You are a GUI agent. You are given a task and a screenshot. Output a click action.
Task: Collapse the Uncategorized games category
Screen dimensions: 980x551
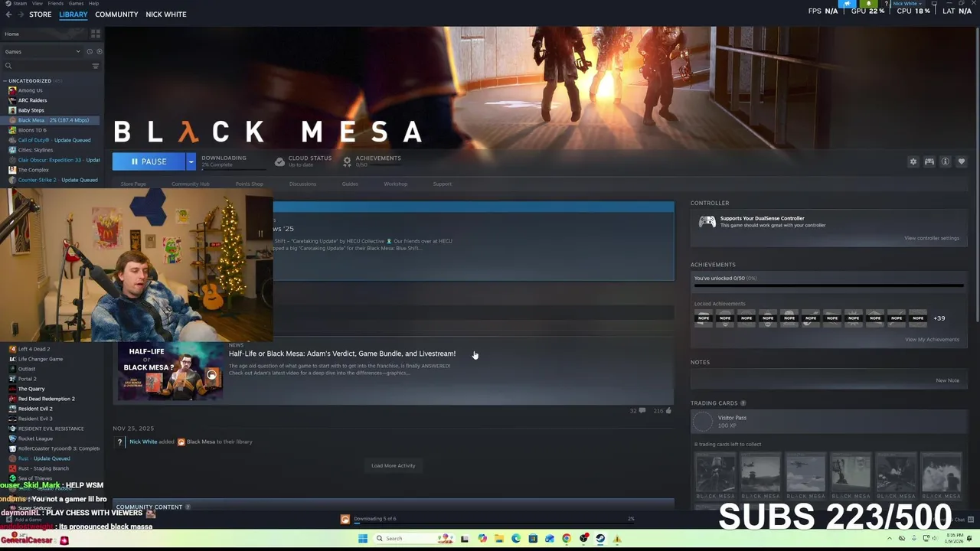pyautogui.click(x=5, y=80)
